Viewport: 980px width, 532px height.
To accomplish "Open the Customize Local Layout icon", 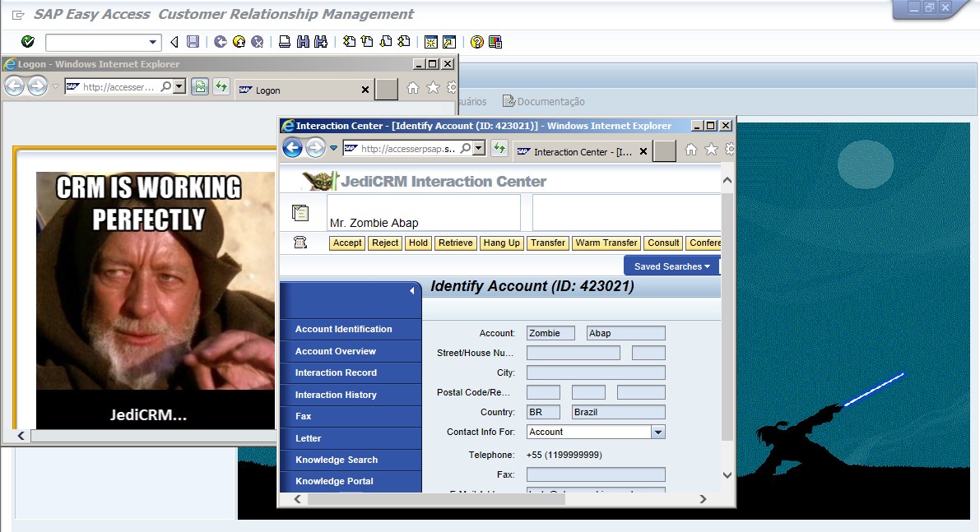I will (x=495, y=42).
